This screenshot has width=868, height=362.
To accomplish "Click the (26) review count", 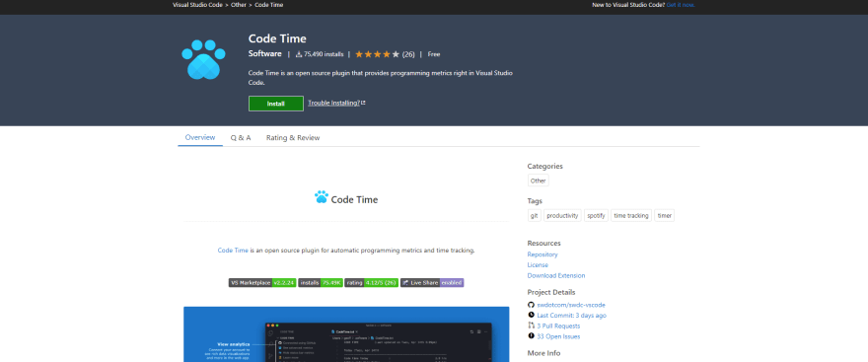I will coord(408,54).
